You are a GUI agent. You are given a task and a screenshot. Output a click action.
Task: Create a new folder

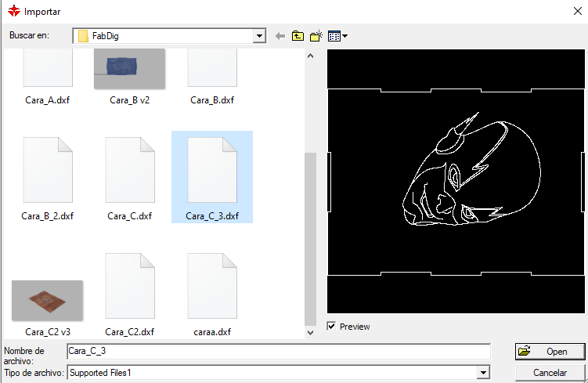point(316,36)
